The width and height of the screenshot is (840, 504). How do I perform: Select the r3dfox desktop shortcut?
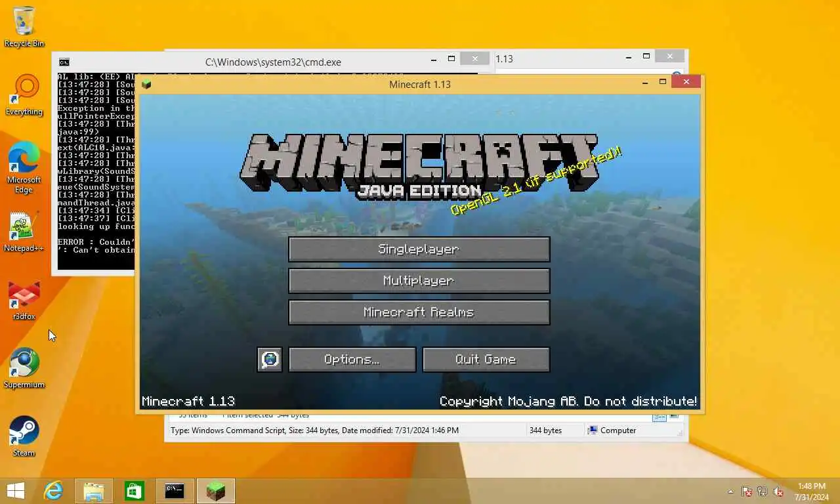(x=24, y=301)
